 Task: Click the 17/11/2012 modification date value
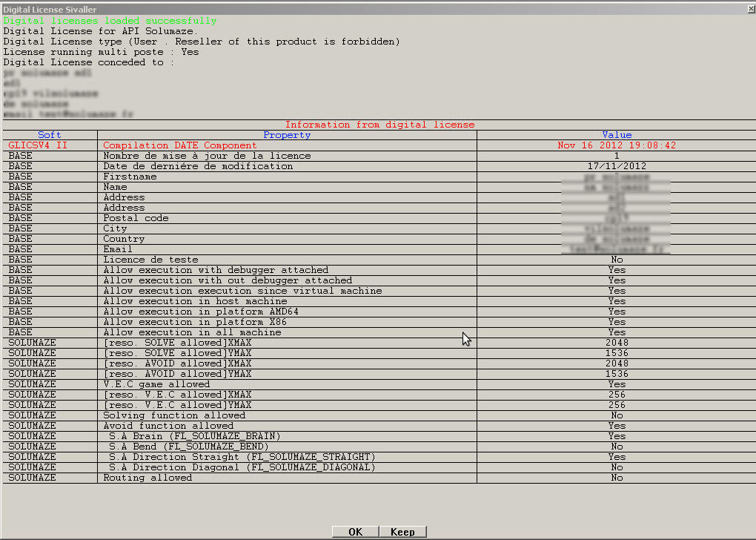click(x=616, y=166)
